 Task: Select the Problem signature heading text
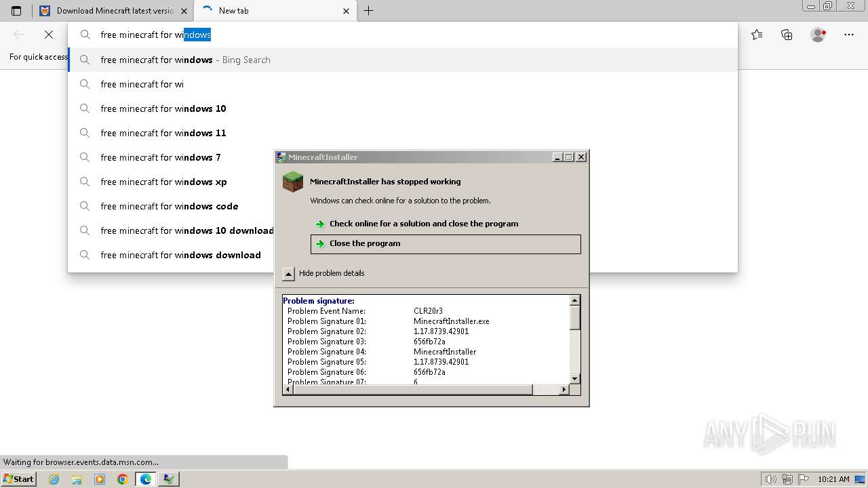[x=319, y=301]
